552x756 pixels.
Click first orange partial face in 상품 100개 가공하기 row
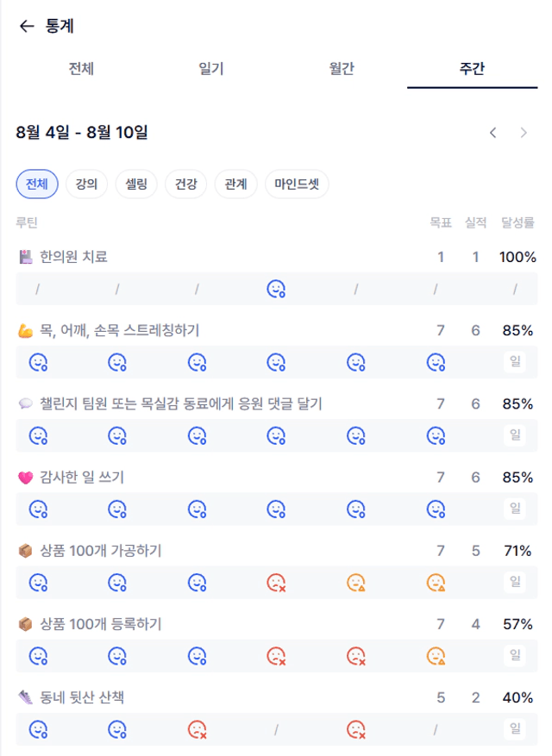[x=355, y=583]
